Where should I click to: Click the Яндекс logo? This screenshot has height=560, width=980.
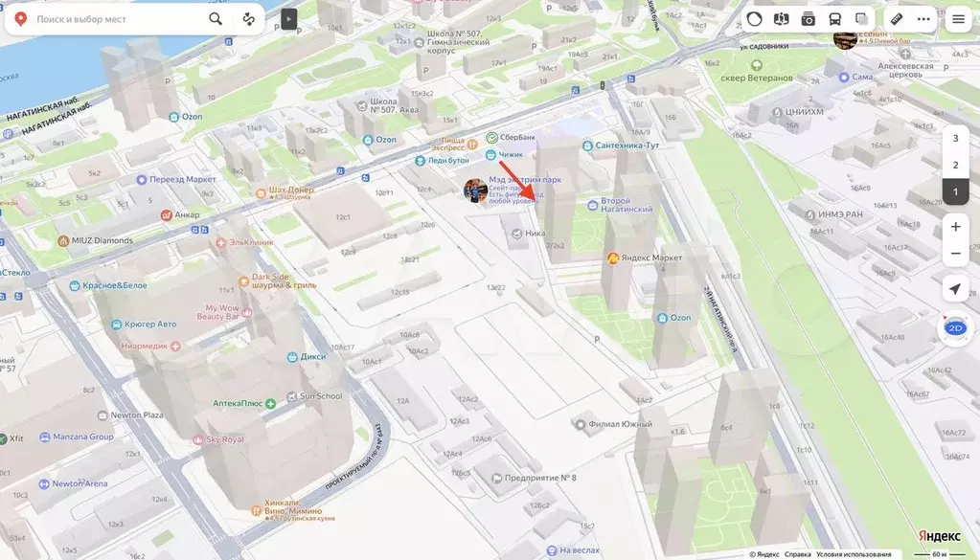click(x=940, y=536)
